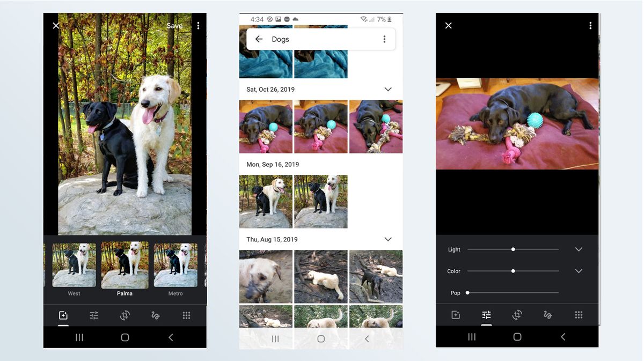The width and height of the screenshot is (644, 361).
Task: Tap the Android Recents button on the middle phone
Action: pos(275,338)
